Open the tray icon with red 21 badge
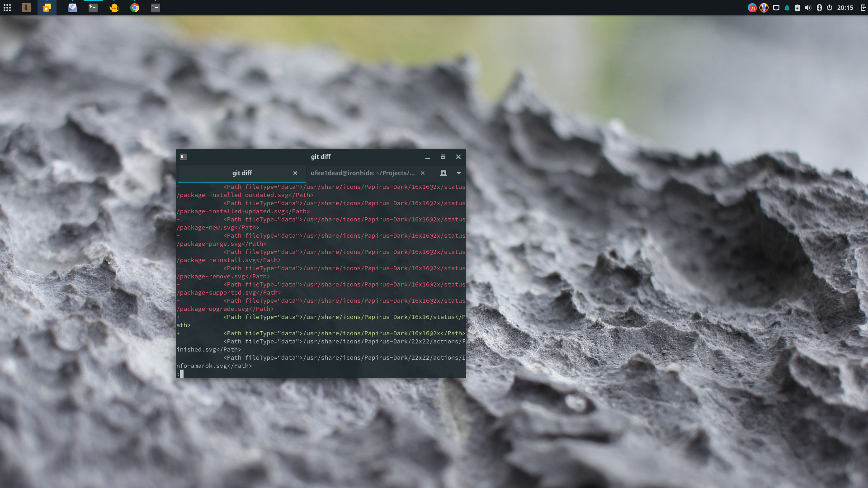This screenshot has height=488, width=868. point(752,8)
